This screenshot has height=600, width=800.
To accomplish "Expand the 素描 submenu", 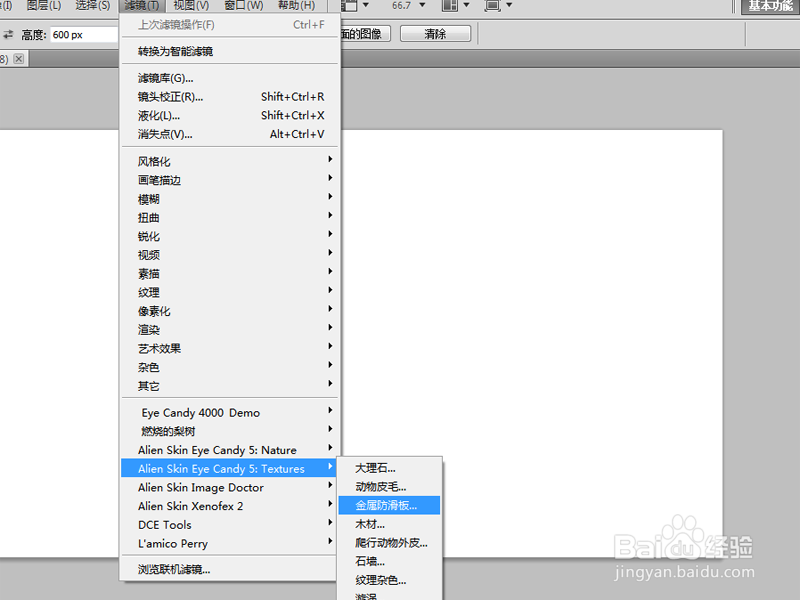I will [230, 273].
